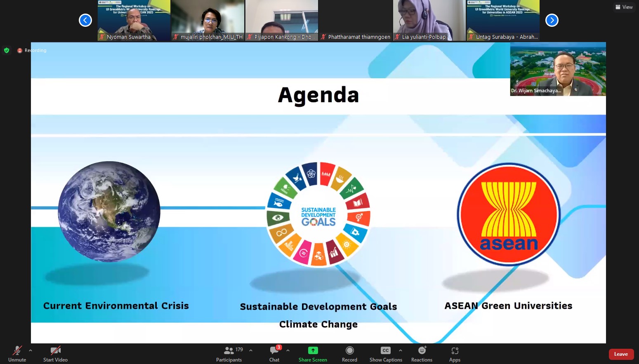The width and height of the screenshot is (639, 364).
Task: Click the red Recording indicator
Action: pyautogui.click(x=19, y=50)
